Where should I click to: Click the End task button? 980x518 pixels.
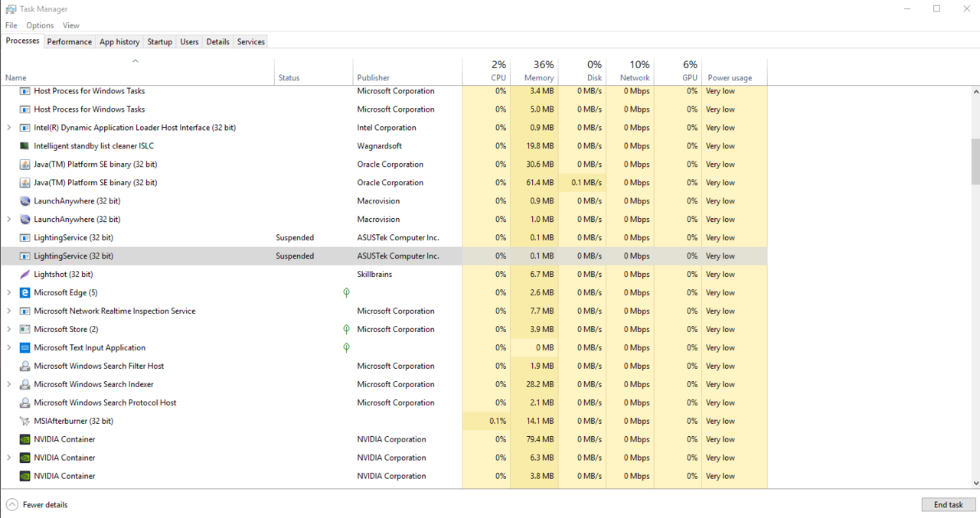click(949, 505)
